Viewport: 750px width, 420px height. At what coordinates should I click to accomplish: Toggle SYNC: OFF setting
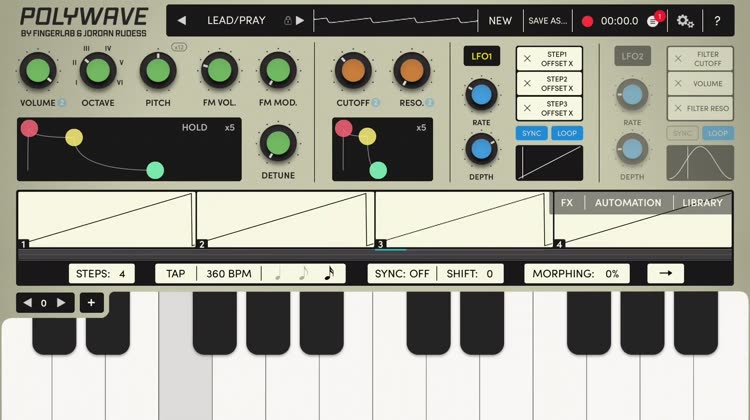pyautogui.click(x=402, y=274)
